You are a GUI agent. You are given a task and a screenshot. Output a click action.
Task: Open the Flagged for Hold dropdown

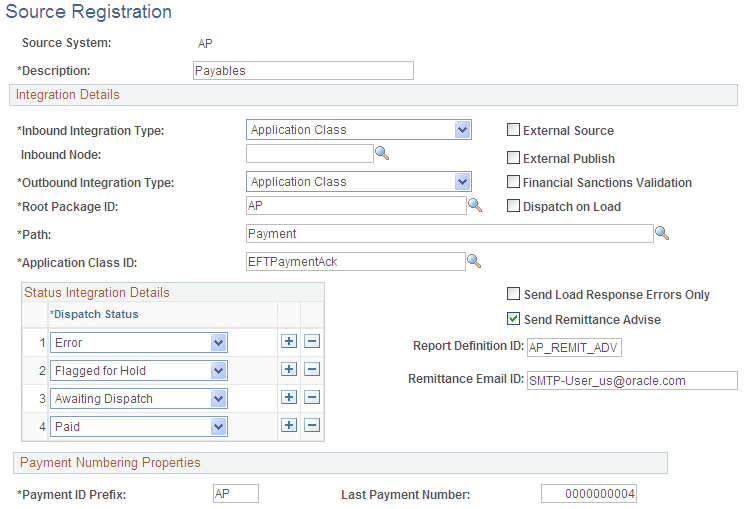coord(139,370)
